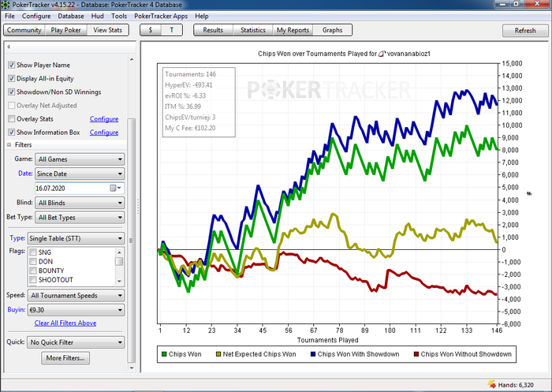552x392 pixels.
Task: Click green Chips Won legend swatch
Action: click(164, 354)
